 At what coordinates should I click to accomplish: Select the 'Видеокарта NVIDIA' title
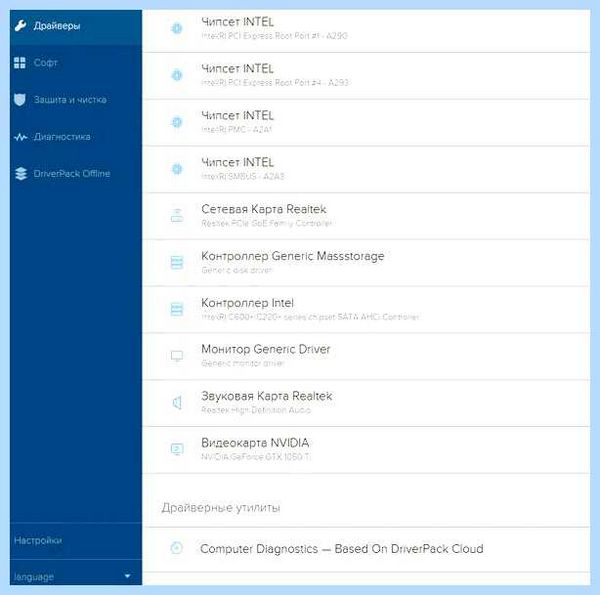pos(255,443)
